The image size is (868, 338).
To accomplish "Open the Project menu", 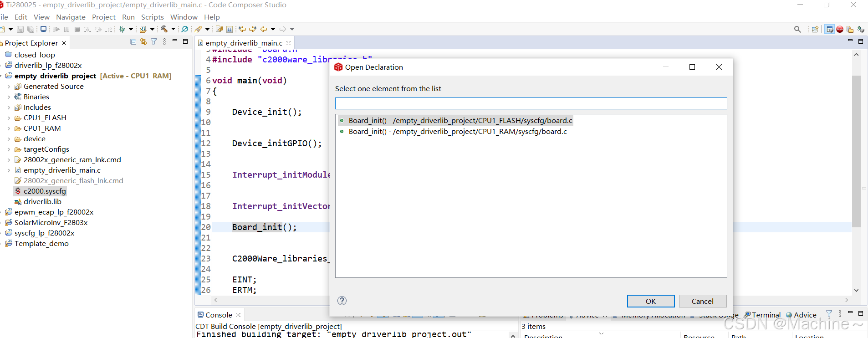I will (x=104, y=17).
